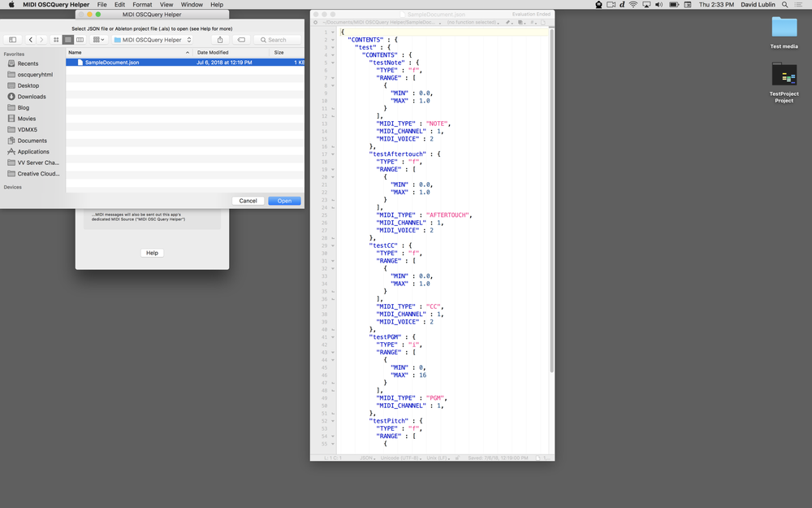Open the File menu

[x=102, y=5]
